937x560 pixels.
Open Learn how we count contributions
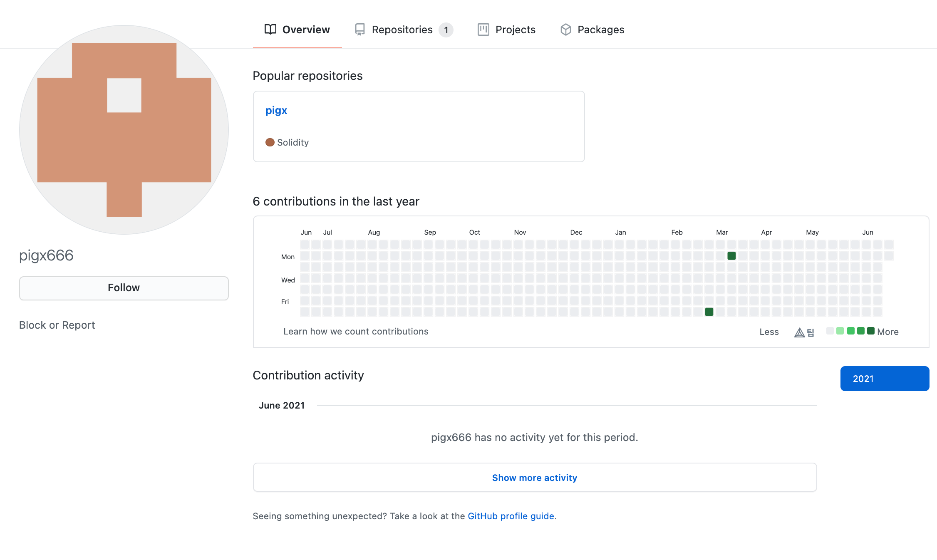point(356,332)
